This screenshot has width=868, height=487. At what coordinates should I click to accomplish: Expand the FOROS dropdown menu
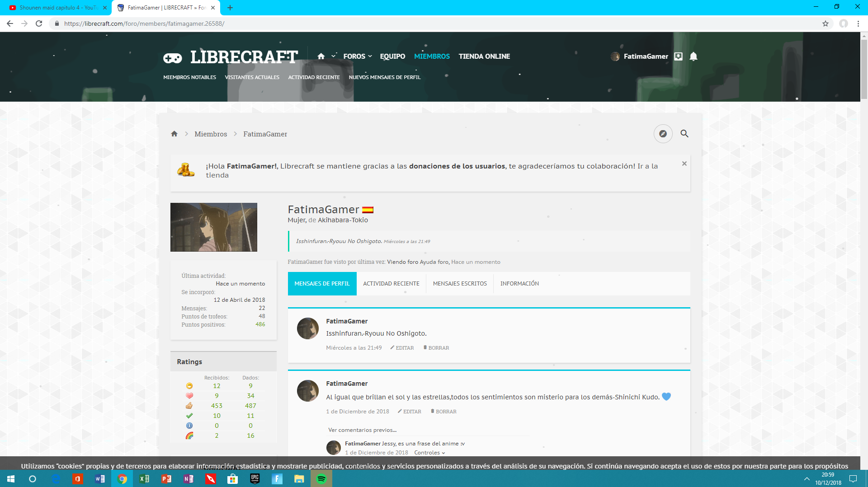(x=357, y=56)
